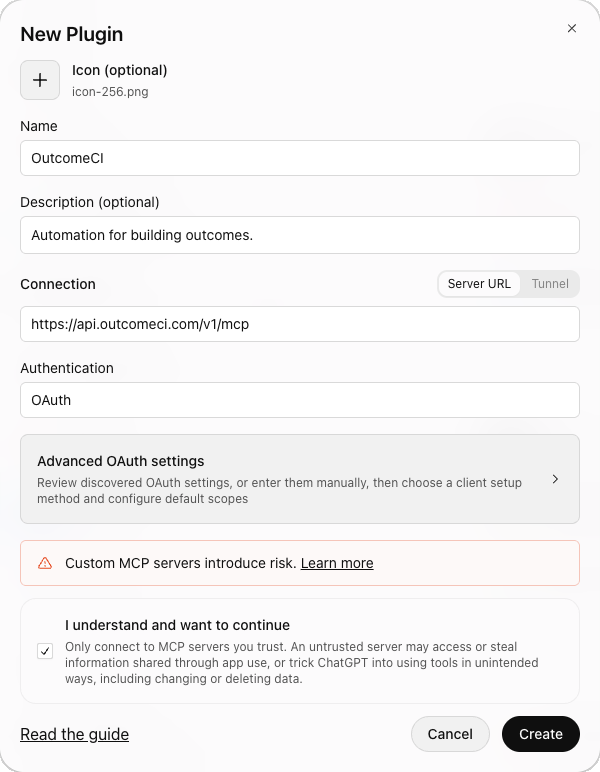The height and width of the screenshot is (772, 600).
Task: Expand Advanced OAuth settings chevron
Action: pyautogui.click(x=555, y=479)
